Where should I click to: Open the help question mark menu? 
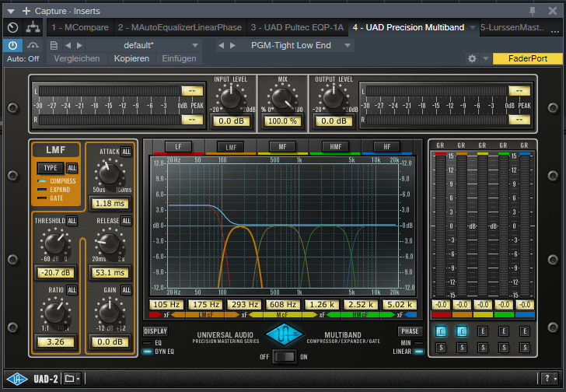547,378
